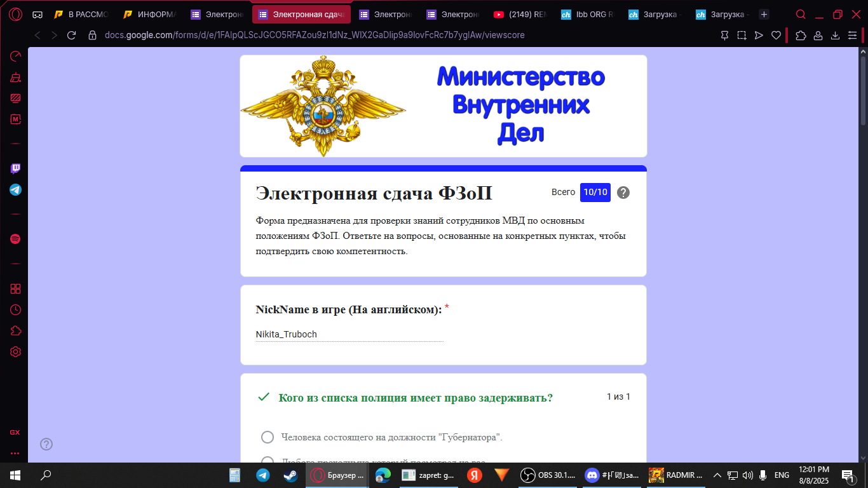
Task: Click the NickName field with Nikita_Truboch
Action: pyautogui.click(x=349, y=334)
